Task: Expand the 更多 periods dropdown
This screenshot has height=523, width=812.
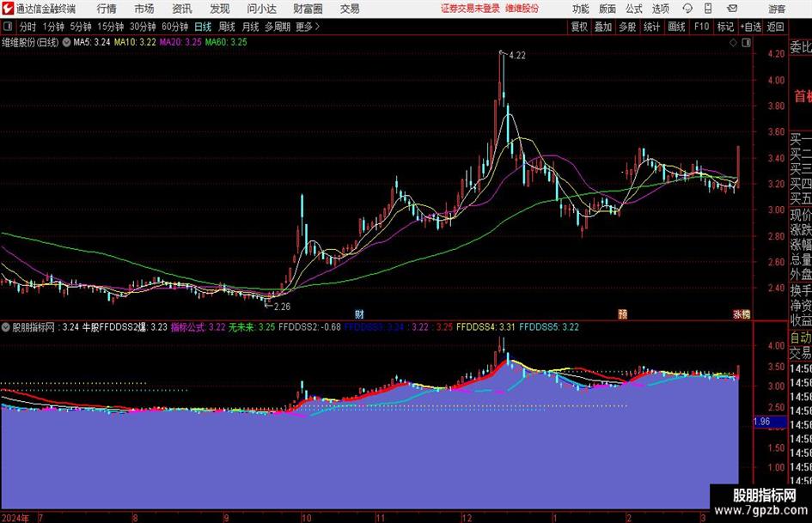Action: [x=308, y=27]
